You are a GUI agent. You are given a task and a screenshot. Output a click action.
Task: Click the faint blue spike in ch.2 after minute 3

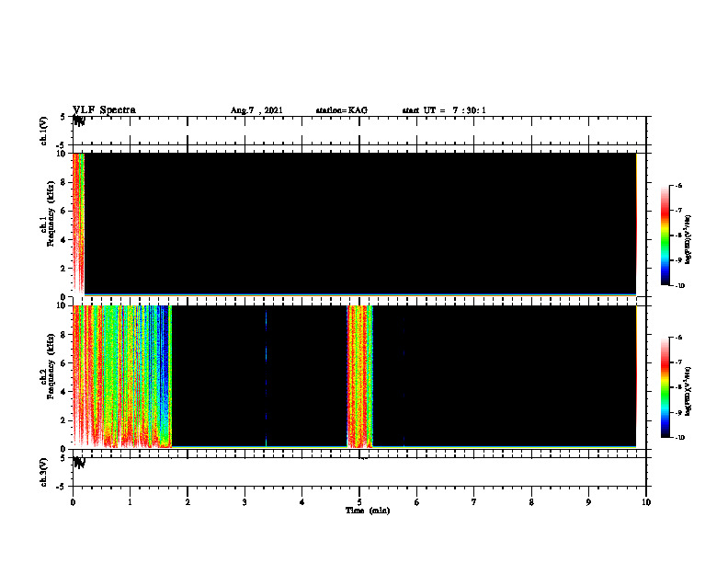(266, 376)
